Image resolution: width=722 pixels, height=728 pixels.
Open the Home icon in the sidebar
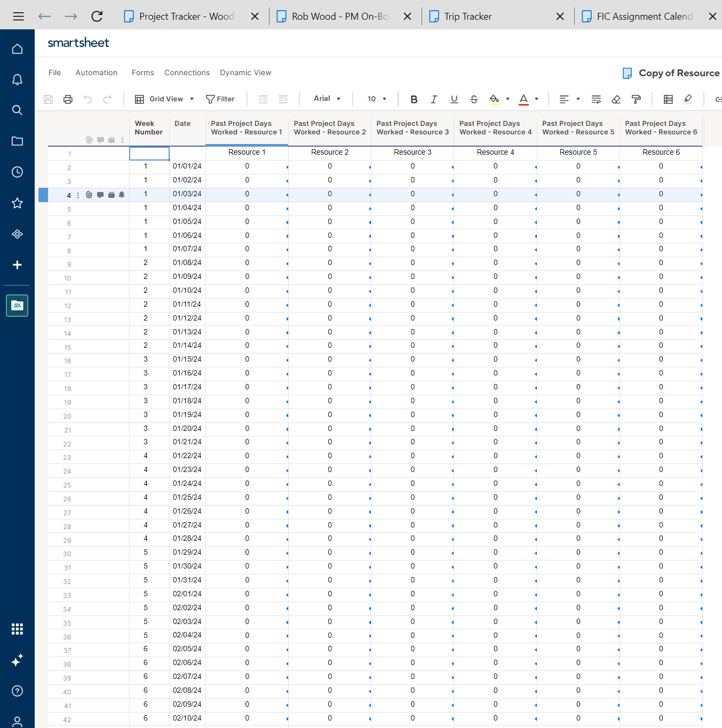click(17, 49)
